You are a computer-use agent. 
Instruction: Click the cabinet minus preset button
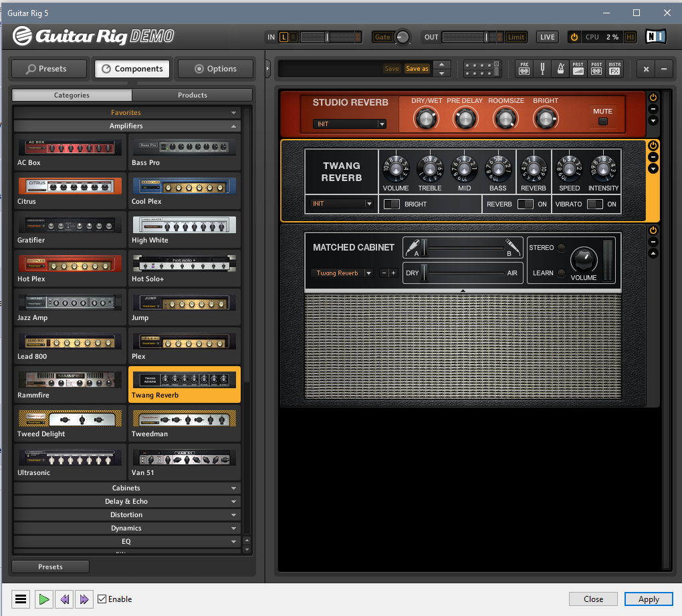pyautogui.click(x=384, y=273)
